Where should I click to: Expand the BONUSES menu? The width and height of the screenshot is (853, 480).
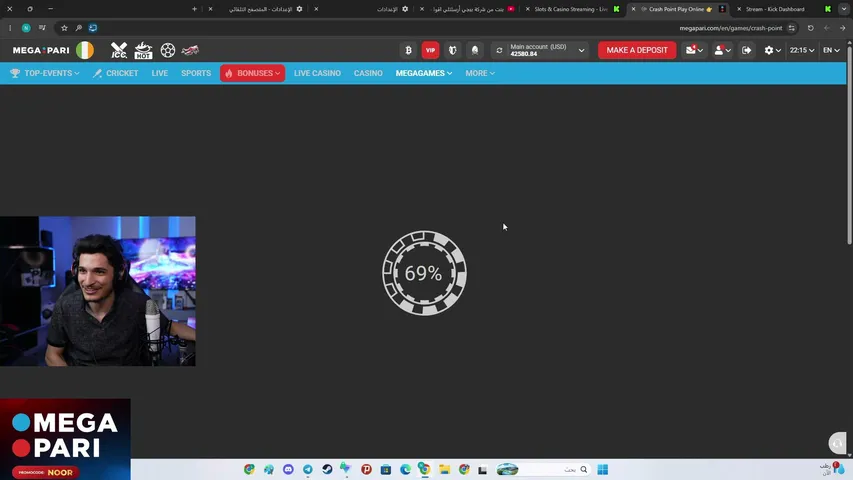pos(252,73)
